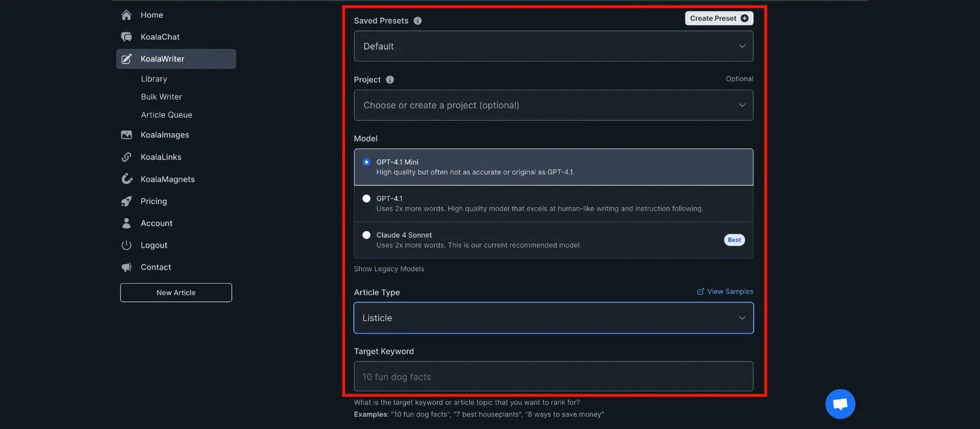Viewport: 980px width, 429px height.
Task: Click the KoalaLinks chain icon
Action: 126,157
